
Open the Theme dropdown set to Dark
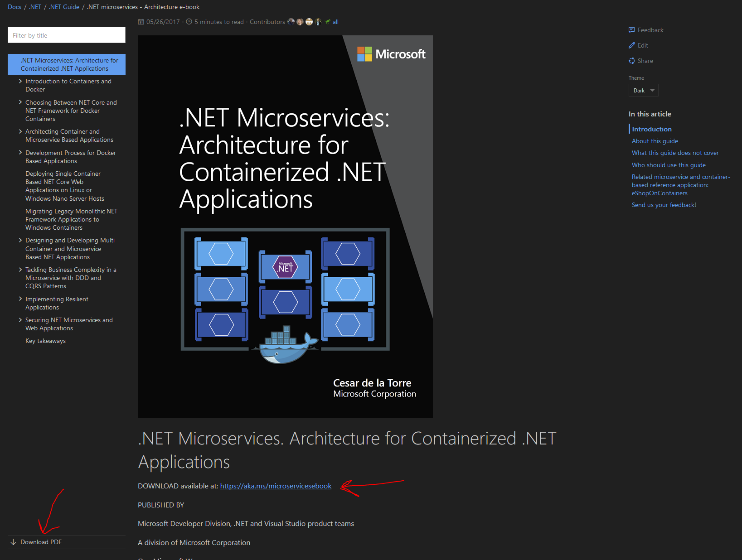click(x=643, y=90)
